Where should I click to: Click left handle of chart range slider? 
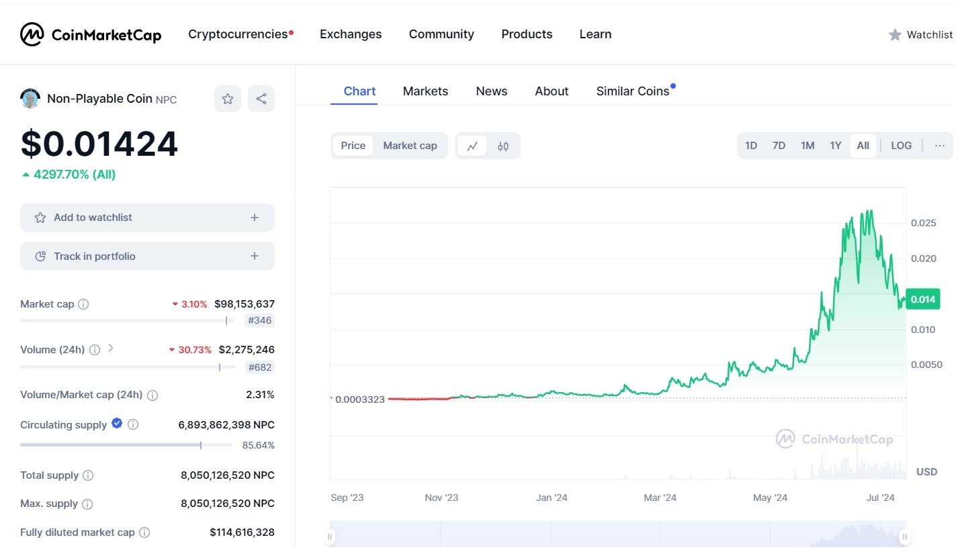tap(330, 536)
